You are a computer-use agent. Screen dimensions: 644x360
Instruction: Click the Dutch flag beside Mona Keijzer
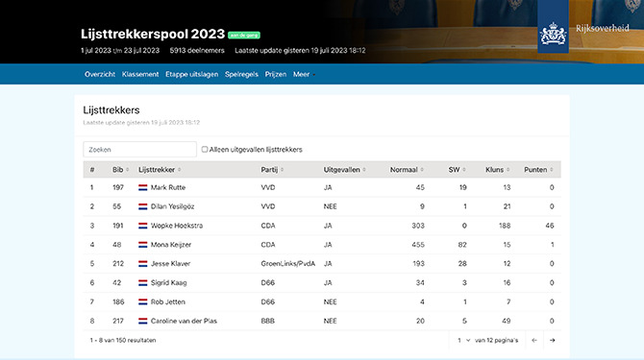[x=142, y=245]
